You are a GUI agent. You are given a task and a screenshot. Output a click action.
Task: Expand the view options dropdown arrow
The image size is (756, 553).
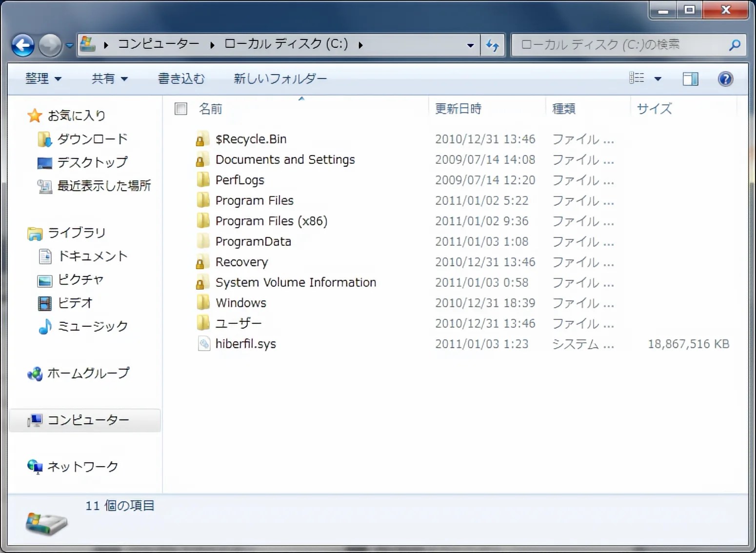[x=657, y=79]
